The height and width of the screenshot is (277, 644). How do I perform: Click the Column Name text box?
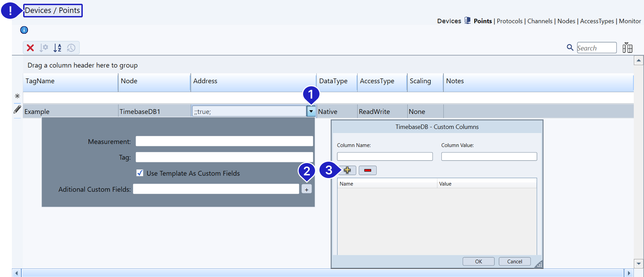(384, 157)
